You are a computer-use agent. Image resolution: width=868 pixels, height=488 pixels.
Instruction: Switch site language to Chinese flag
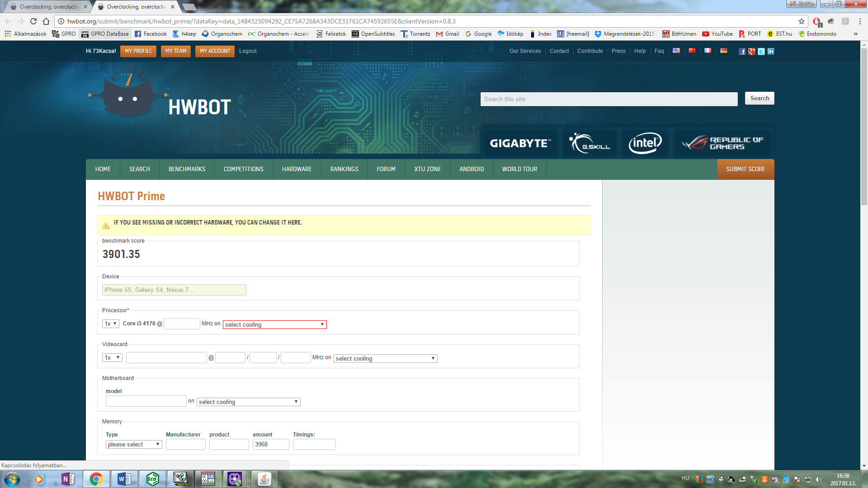point(692,51)
